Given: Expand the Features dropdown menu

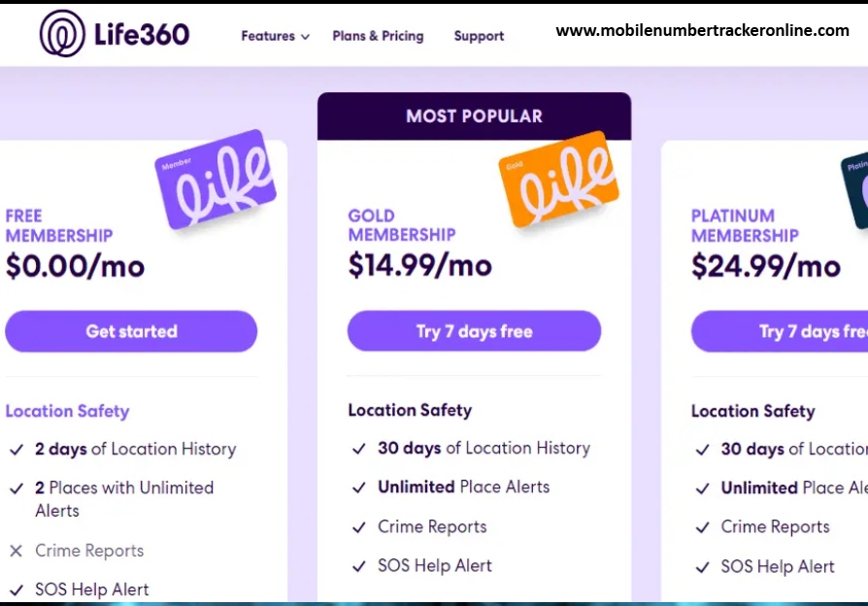Looking at the screenshot, I should pyautogui.click(x=268, y=36).
